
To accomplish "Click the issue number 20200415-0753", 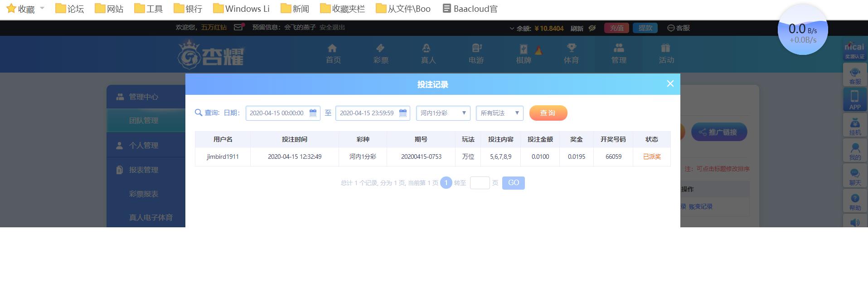I will (421, 157).
